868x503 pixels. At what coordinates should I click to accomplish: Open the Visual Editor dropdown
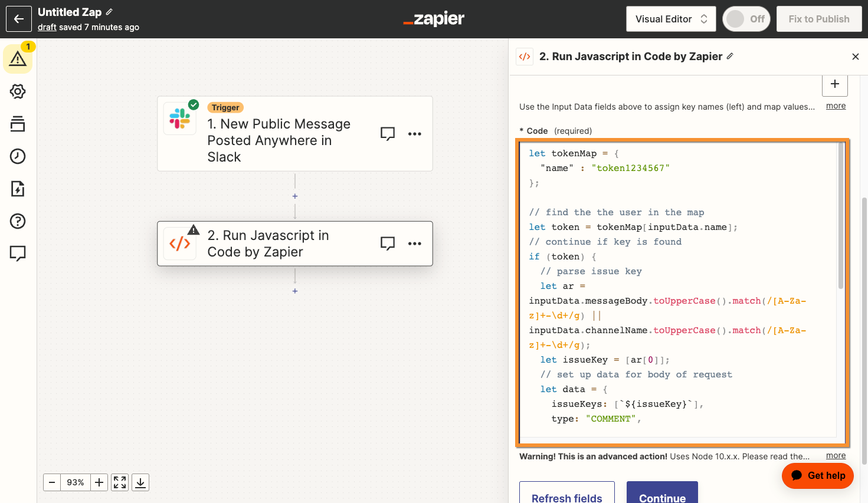click(671, 19)
